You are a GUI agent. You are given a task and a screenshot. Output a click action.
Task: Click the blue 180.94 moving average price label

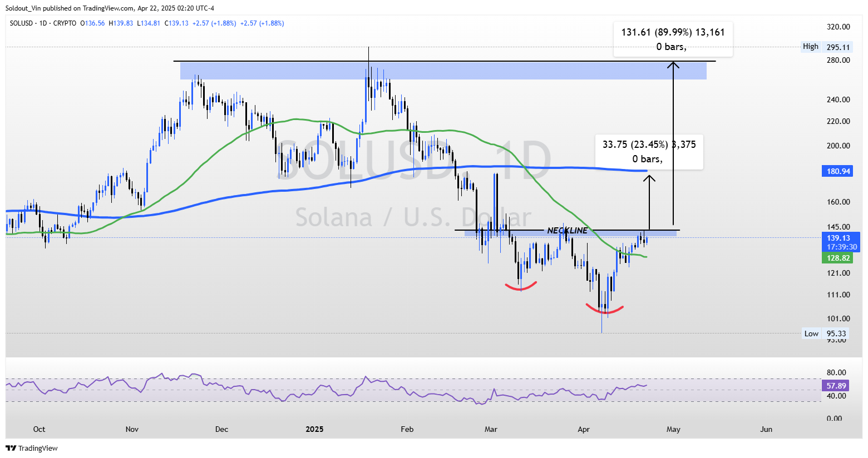pyautogui.click(x=838, y=171)
